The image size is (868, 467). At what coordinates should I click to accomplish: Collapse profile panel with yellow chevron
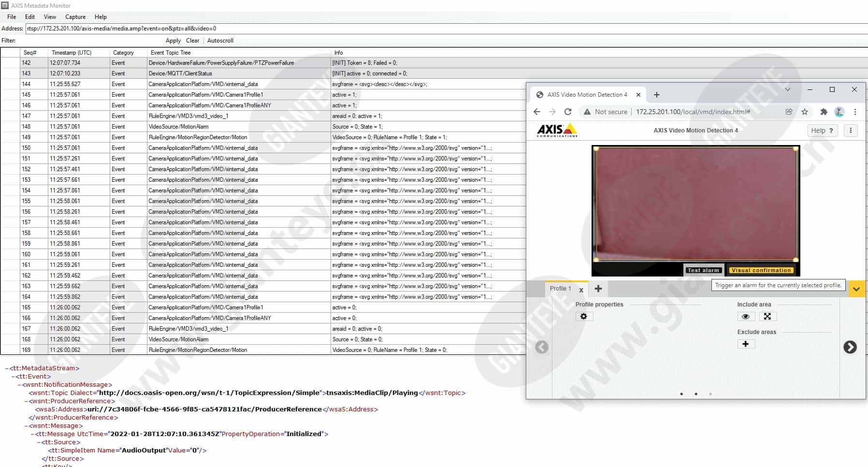point(856,289)
